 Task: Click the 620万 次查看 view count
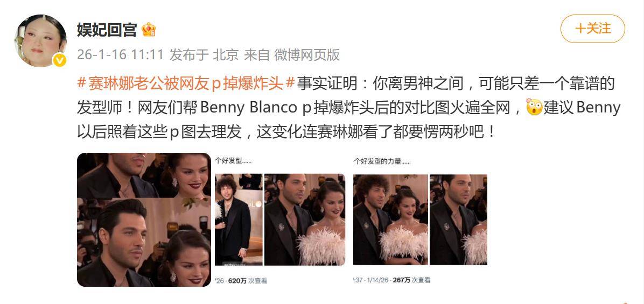[x=248, y=281]
